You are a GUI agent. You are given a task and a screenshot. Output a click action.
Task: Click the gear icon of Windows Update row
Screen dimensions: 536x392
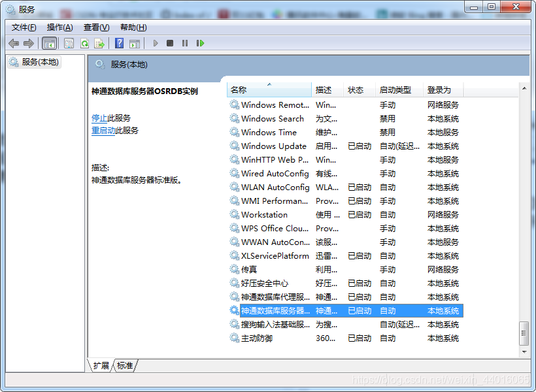[234, 146]
